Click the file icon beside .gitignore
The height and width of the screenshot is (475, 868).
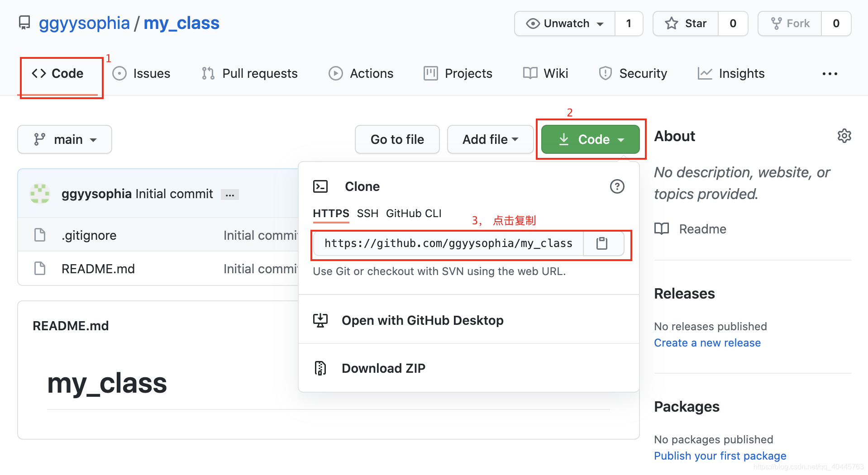(40, 235)
